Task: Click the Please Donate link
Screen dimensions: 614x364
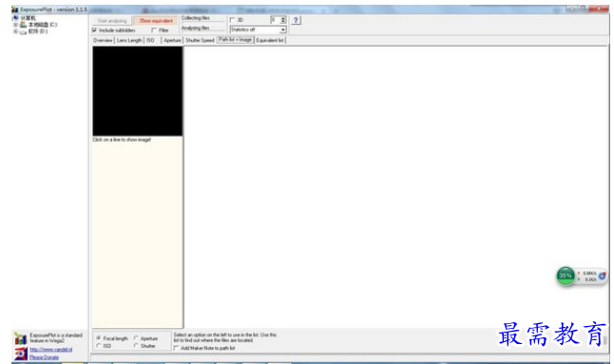Action: (45, 357)
